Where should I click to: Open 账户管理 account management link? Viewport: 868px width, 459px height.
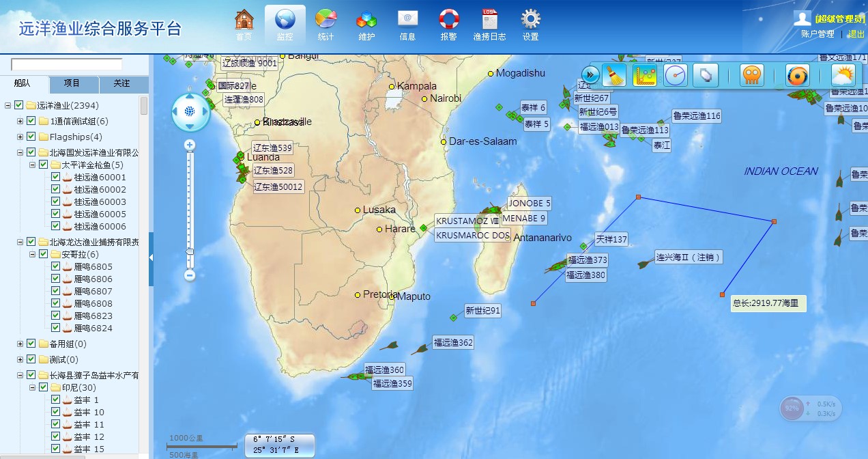point(817,33)
